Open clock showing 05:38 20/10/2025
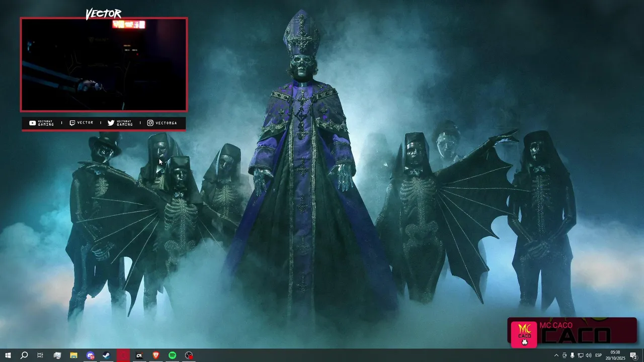 [615, 355]
